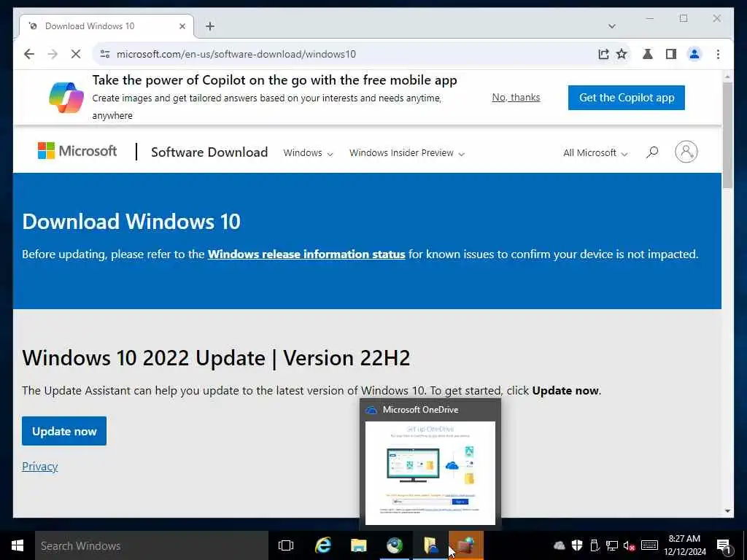Click the highlighted orange taskbar app

click(466, 545)
